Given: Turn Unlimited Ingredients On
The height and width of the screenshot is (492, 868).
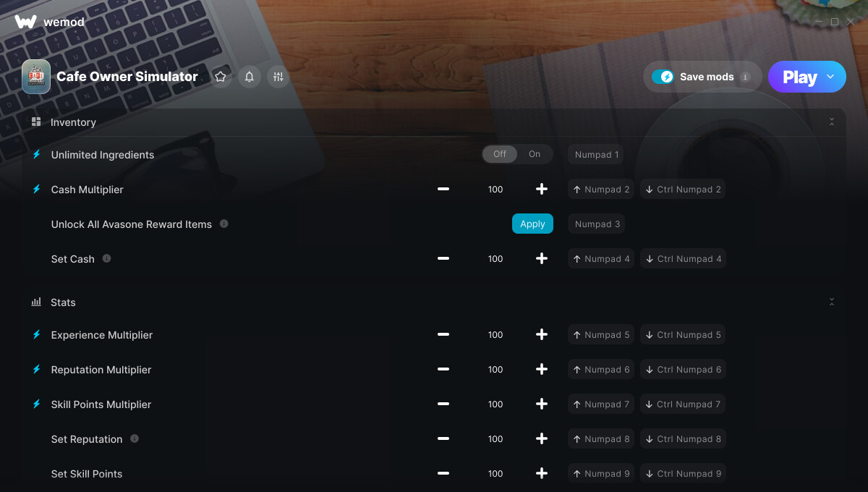Looking at the screenshot, I should click(x=535, y=154).
